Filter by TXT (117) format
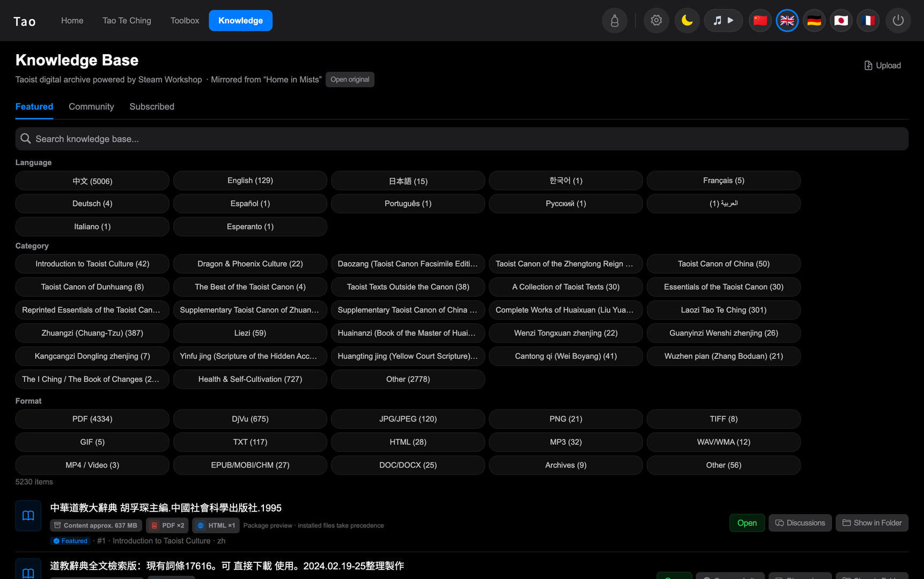 (250, 442)
